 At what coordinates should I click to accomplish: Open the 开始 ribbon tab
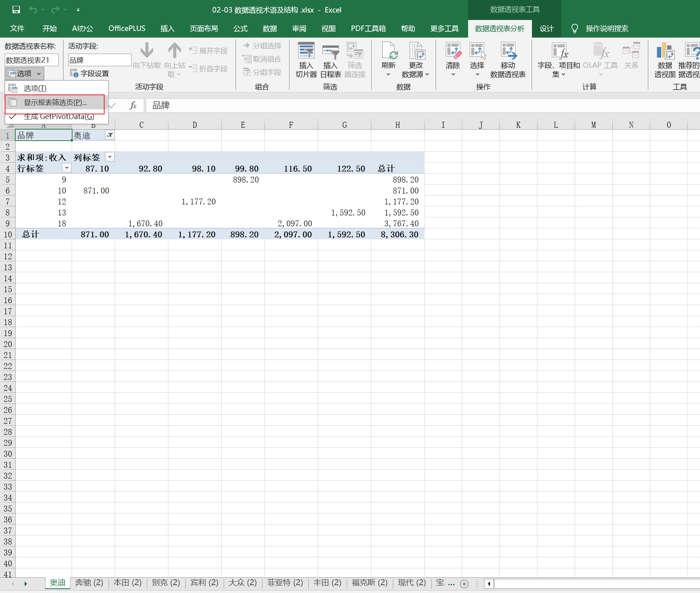(50, 28)
